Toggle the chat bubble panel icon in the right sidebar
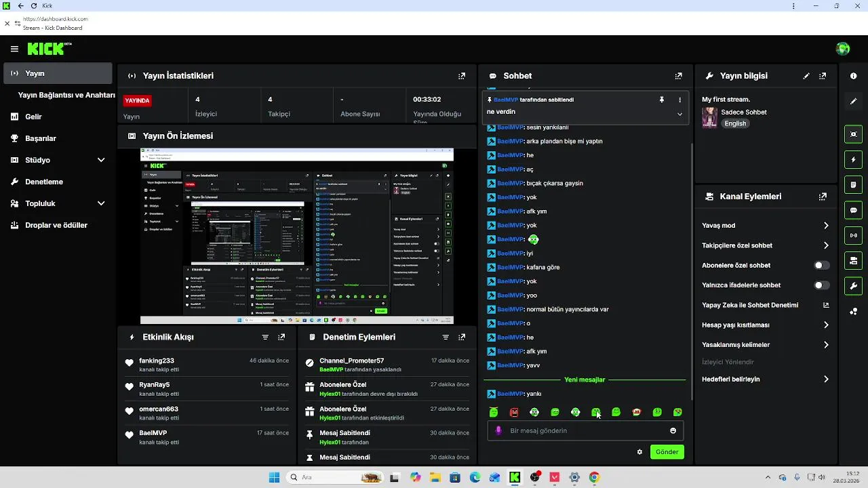The width and height of the screenshot is (868, 488). coord(854,210)
